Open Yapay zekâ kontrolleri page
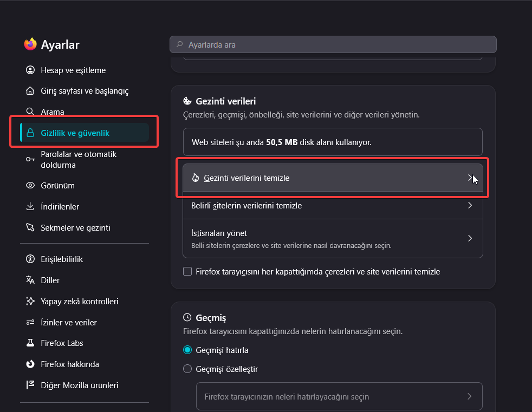 tap(85, 301)
